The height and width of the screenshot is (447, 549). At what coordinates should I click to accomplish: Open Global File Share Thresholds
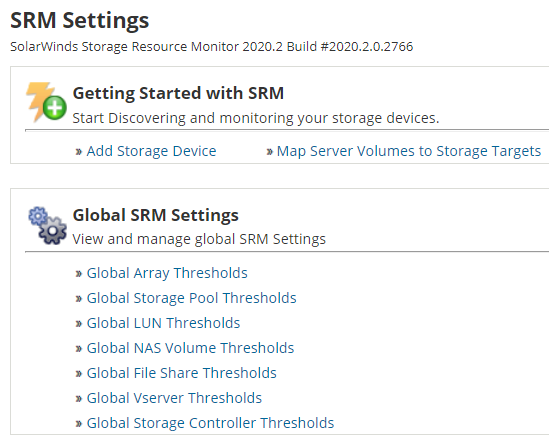point(181,373)
